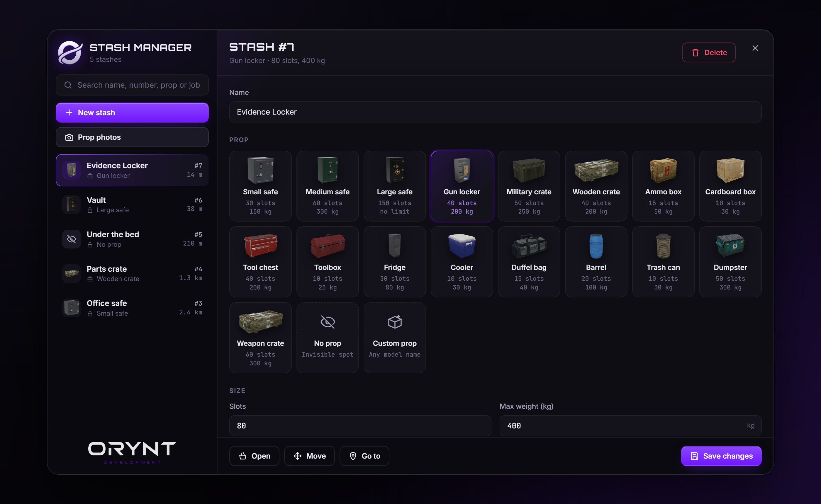Pick the Trash can prop
The image size is (821, 504).
coord(663,262)
